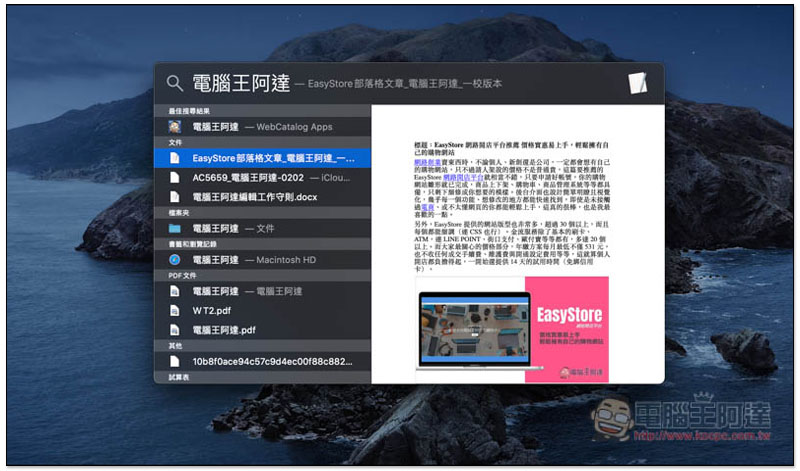
Task: Open 電腦王阿達 Macintosh HD bookmark result
Action: 262,260
